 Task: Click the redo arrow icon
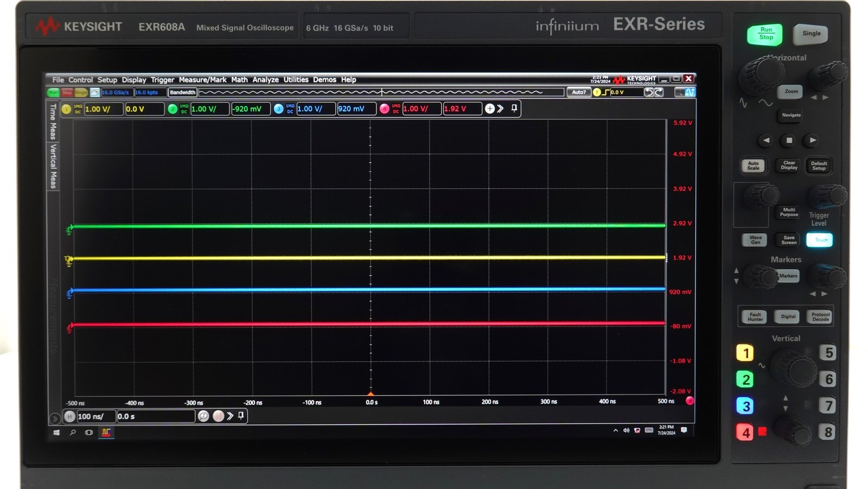coord(659,92)
